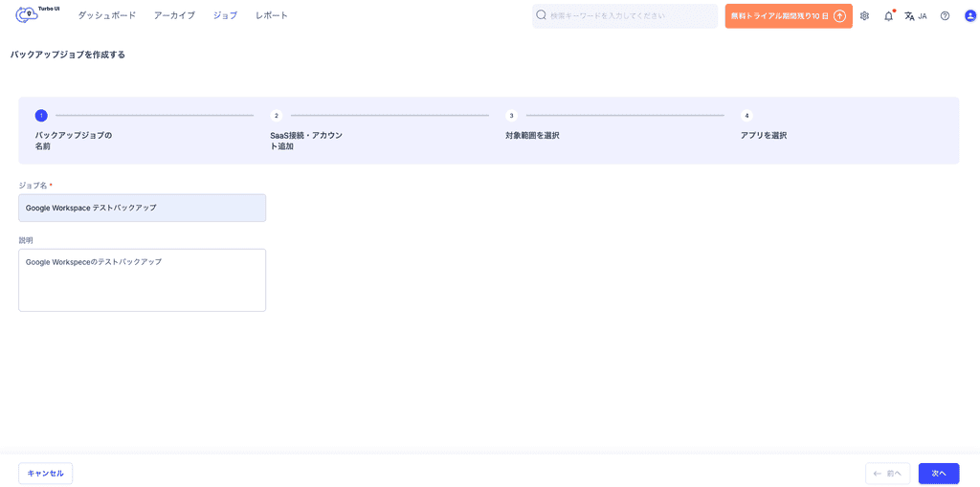This screenshot has height=487, width=980.
Task: Click the upgrade arrow circle icon
Action: (840, 16)
